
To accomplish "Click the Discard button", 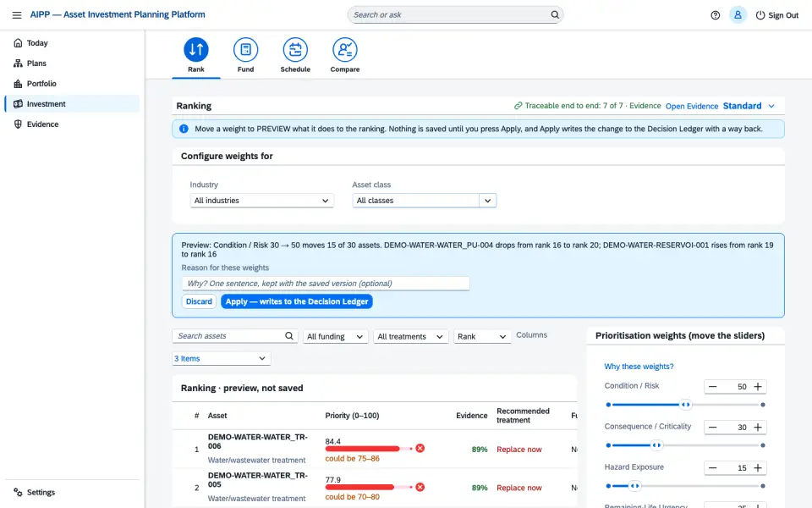I will 199,301.
